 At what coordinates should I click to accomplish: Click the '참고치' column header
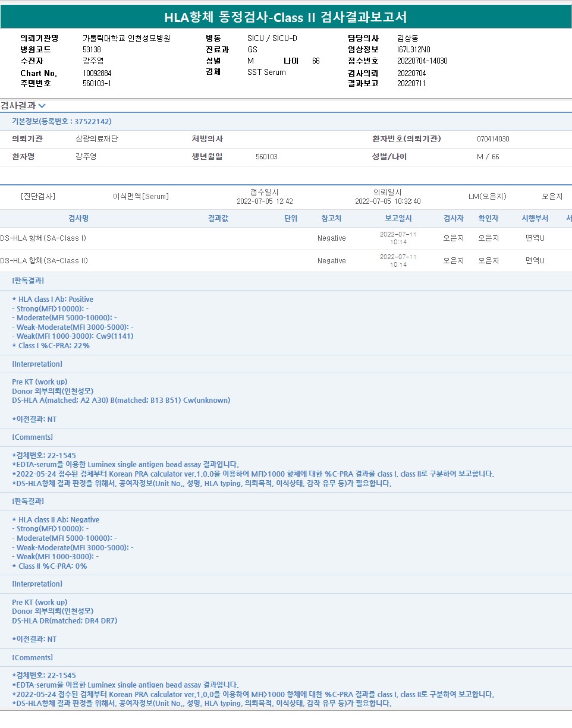(332, 219)
